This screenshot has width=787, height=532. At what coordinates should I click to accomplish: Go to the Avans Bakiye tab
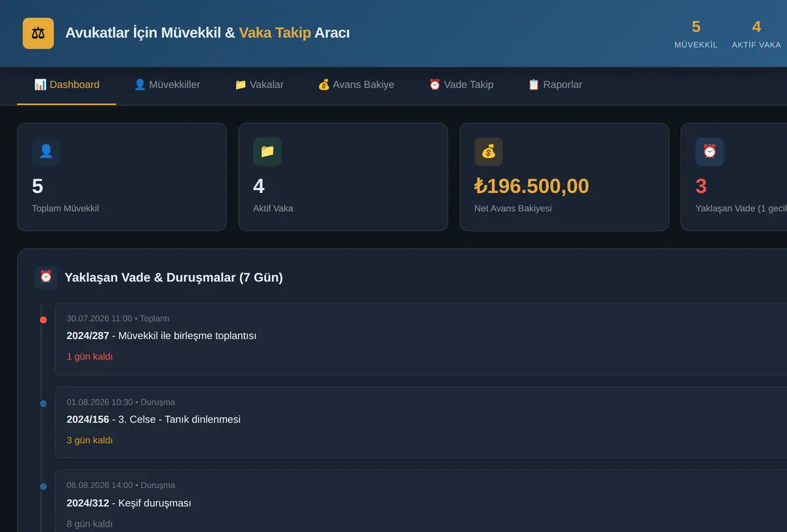(x=356, y=85)
